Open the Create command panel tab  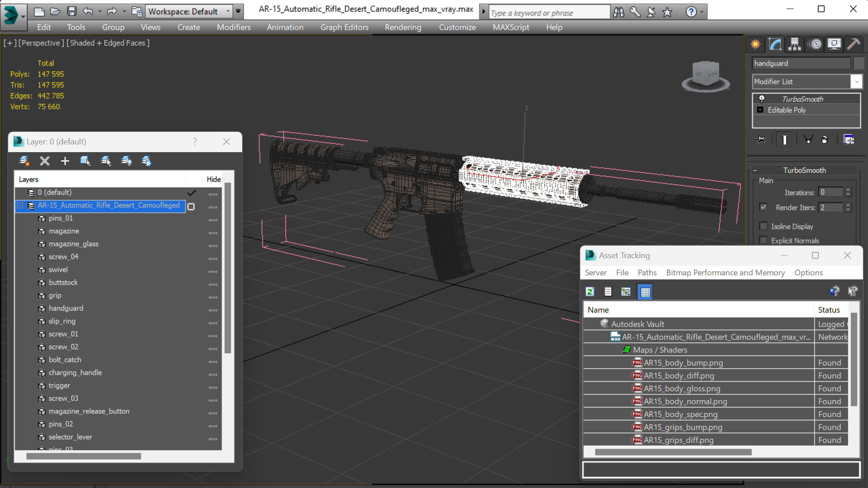pyautogui.click(x=755, y=44)
